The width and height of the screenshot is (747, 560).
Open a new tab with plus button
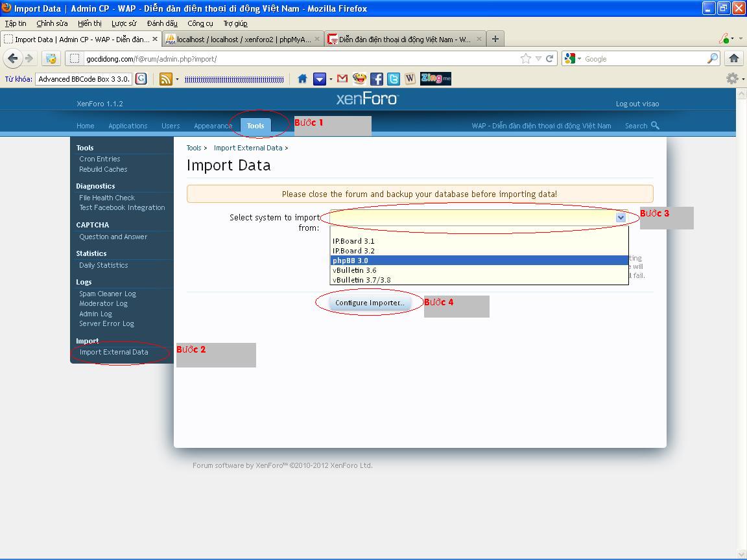click(495, 39)
